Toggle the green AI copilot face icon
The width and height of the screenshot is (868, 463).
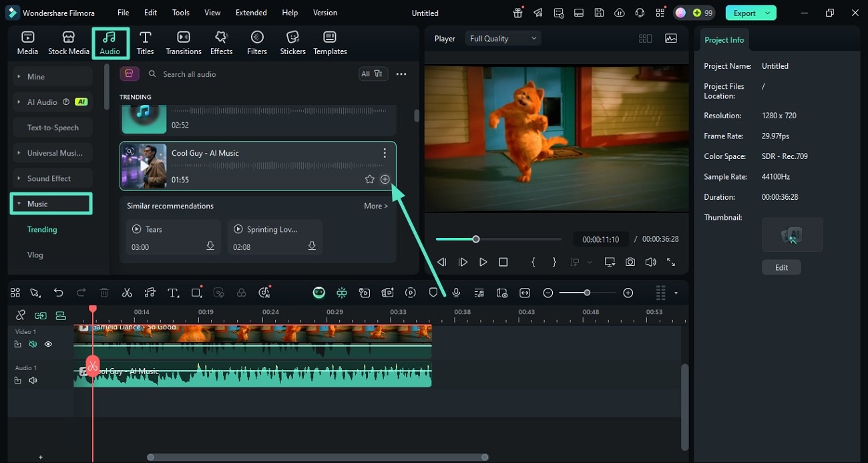(x=319, y=293)
